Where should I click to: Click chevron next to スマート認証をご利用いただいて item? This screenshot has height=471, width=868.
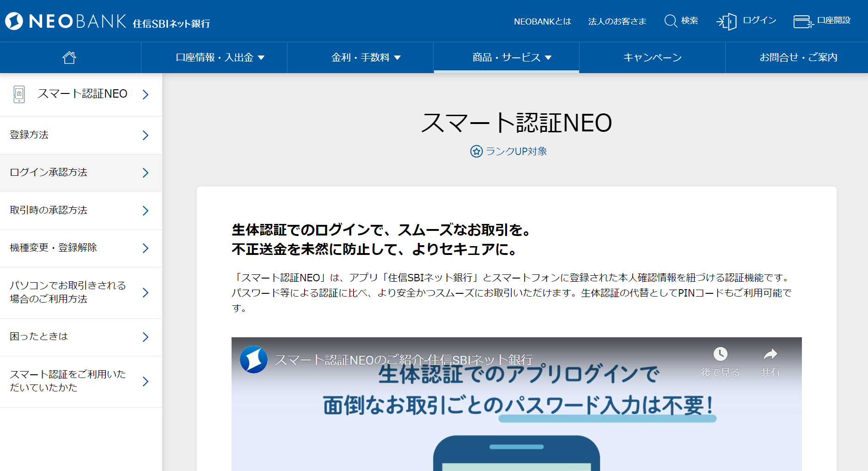click(x=146, y=381)
